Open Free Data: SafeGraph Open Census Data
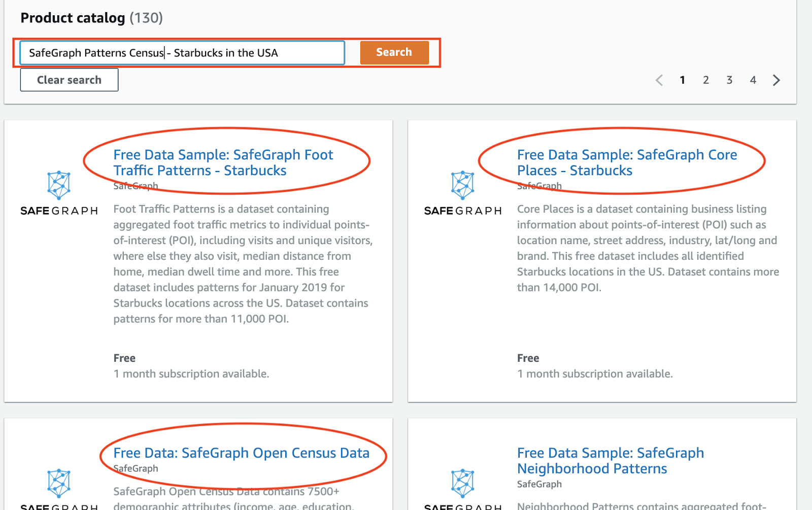This screenshot has width=812, height=510. (241, 453)
